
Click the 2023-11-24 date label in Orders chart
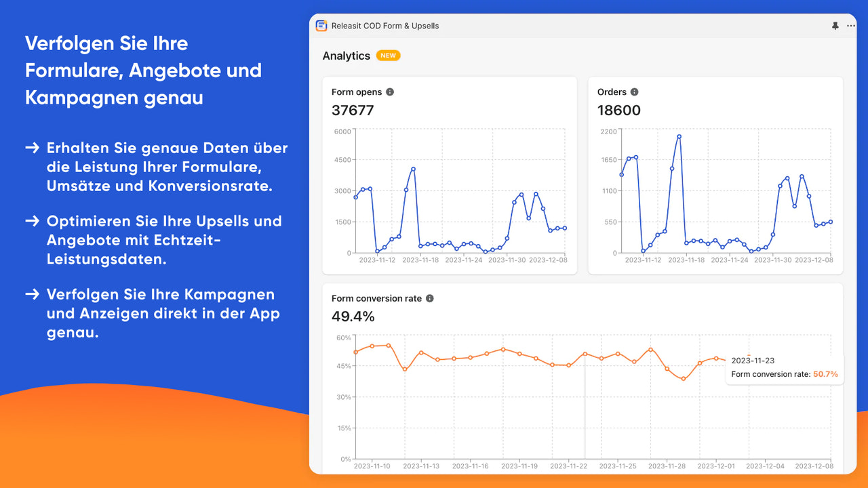click(x=730, y=260)
